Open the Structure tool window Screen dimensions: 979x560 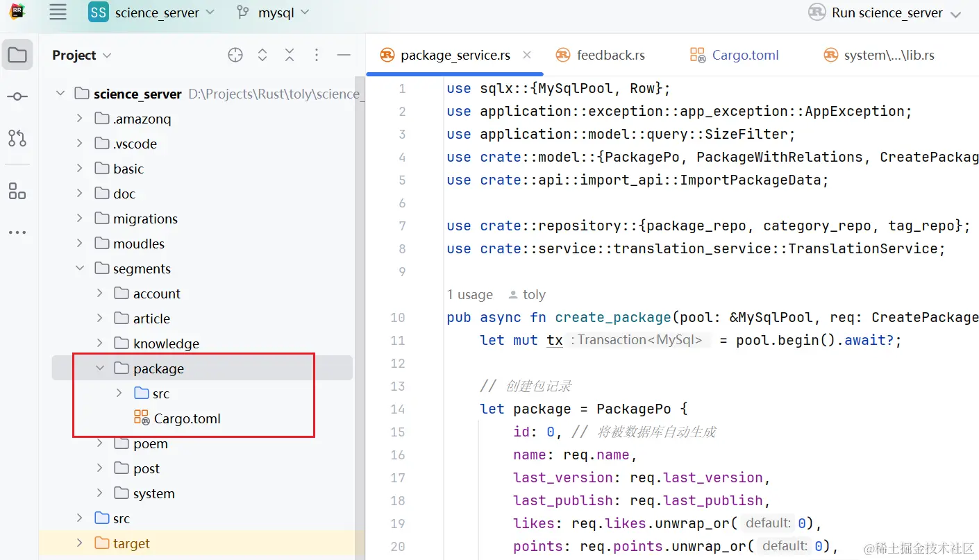17,191
